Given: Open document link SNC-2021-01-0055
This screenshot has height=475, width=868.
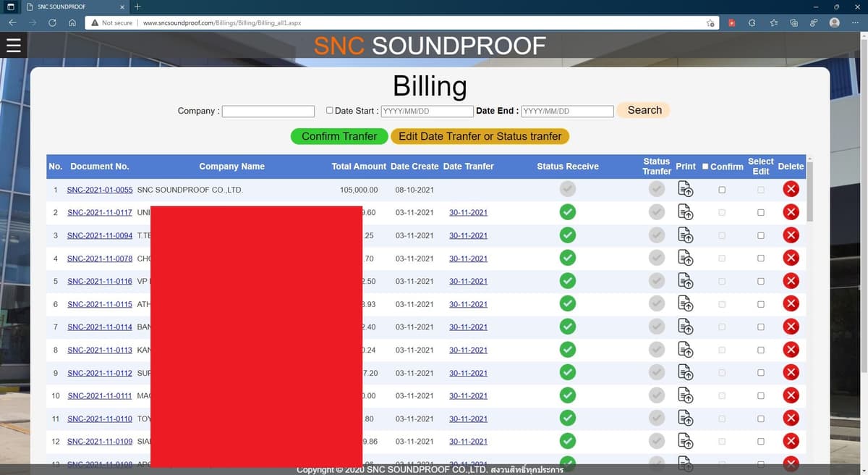Looking at the screenshot, I should (x=100, y=190).
